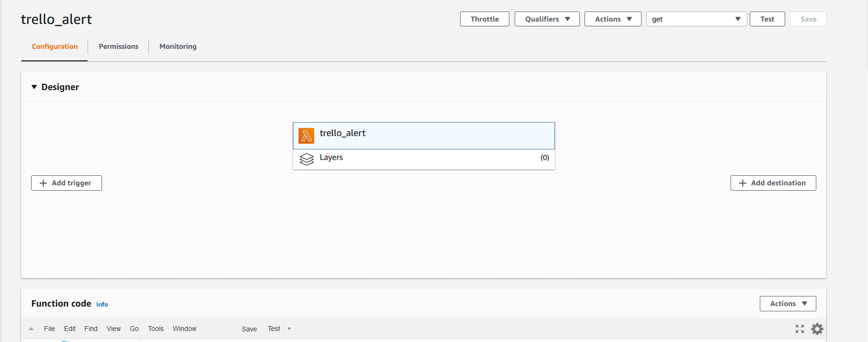Screen dimensions: 868x342
Task: Select the trello_alert function box
Action: (424, 136)
